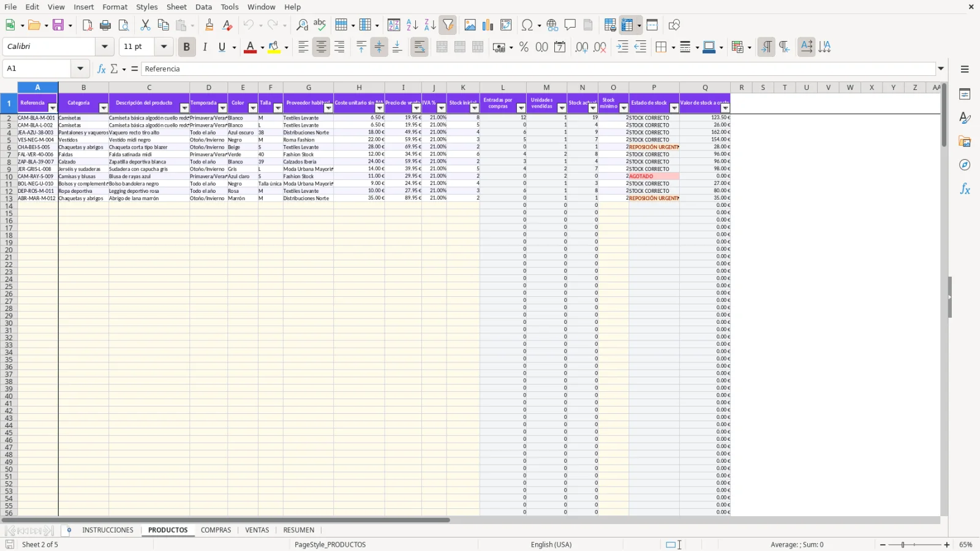980x551 pixels.
Task: Insert image icon
Action: click(x=470, y=25)
